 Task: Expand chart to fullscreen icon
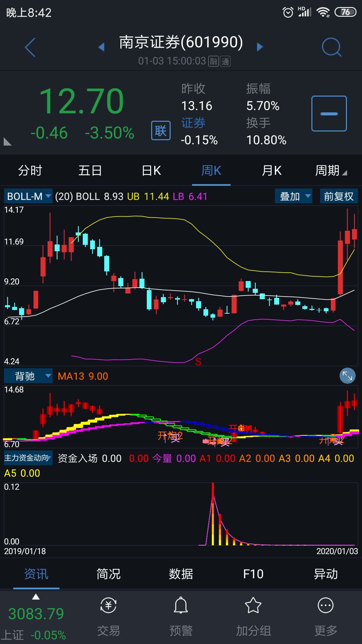(x=347, y=376)
